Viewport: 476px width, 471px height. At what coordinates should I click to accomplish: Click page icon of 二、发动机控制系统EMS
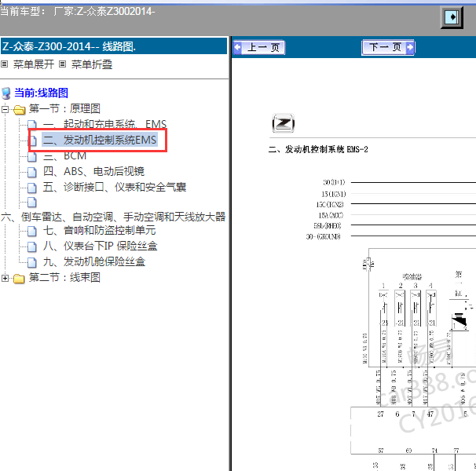(32, 141)
